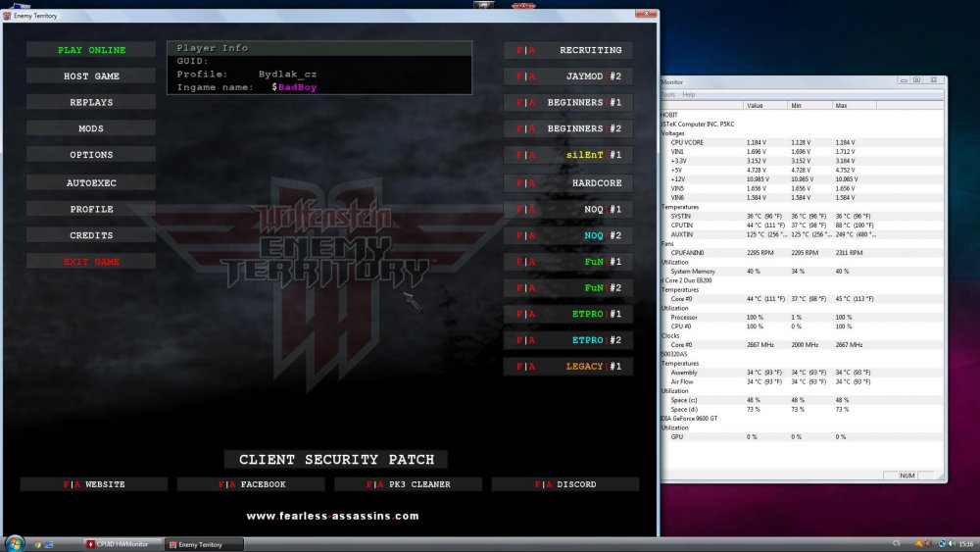The image size is (980, 552).
Task: Click the www.fearless-assassins.com URL
Action: point(332,517)
